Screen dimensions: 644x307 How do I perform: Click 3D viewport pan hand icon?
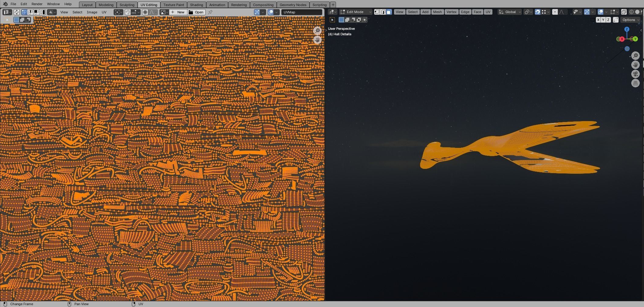click(x=635, y=65)
